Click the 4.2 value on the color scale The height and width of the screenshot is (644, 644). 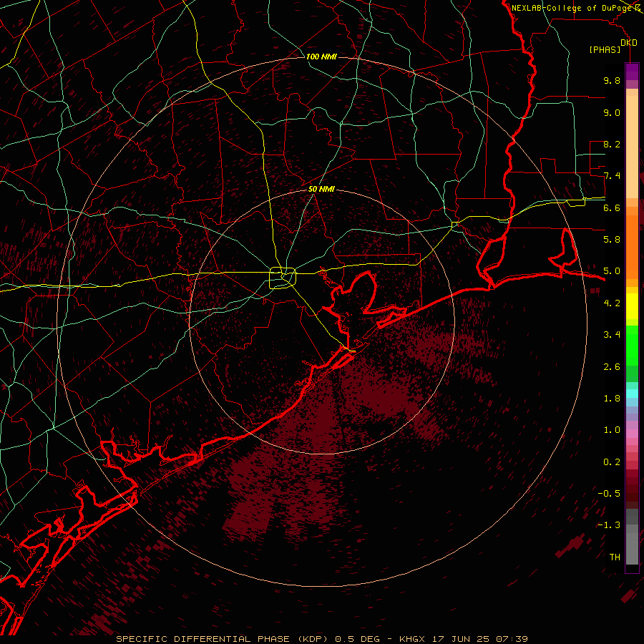pyautogui.click(x=612, y=303)
